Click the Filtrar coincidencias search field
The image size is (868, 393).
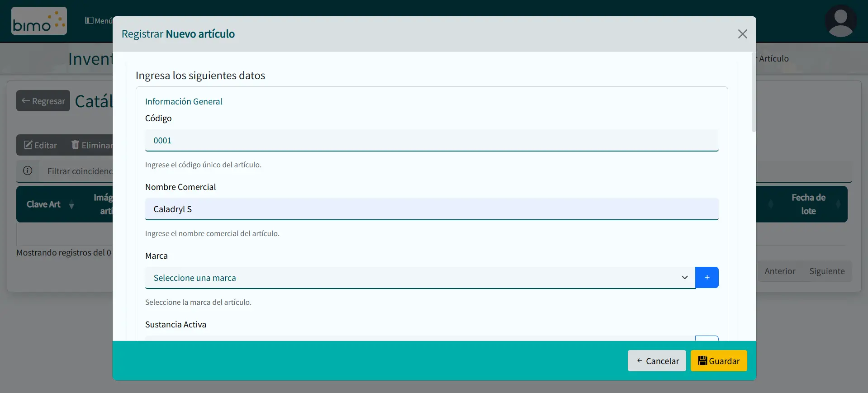(77, 171)
